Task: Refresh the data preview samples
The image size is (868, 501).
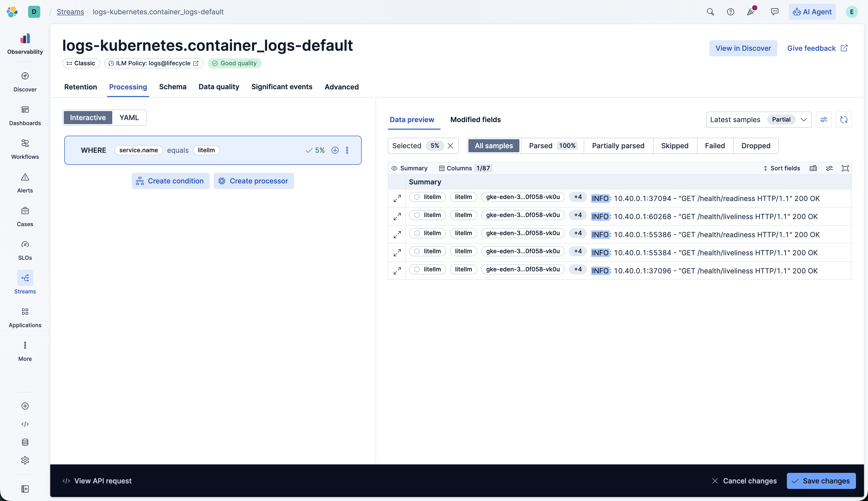Action: click(x=844, y=120)
